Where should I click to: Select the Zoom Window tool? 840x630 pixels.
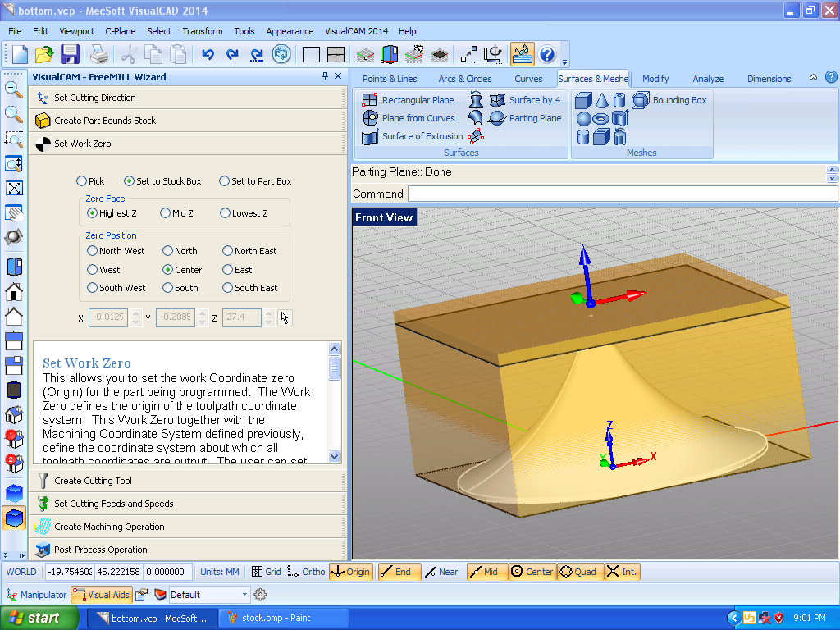tap(13, 138)
